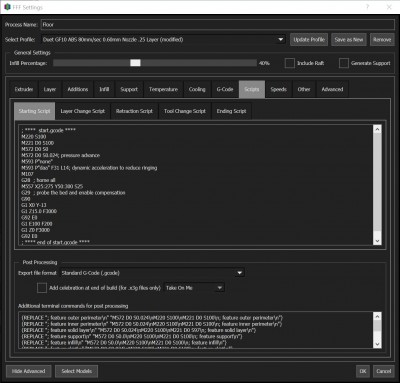The image size is (400, 383).
Task: Confirm settings with the OK button
Action: pos(363,371)
